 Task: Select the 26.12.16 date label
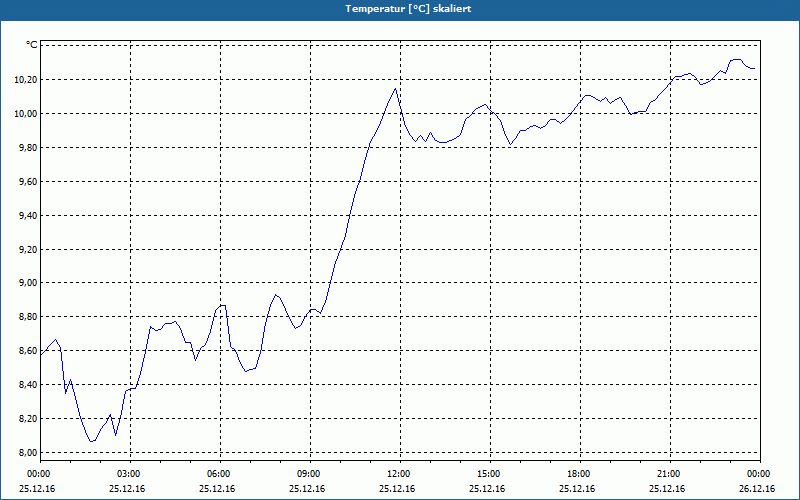757,488
